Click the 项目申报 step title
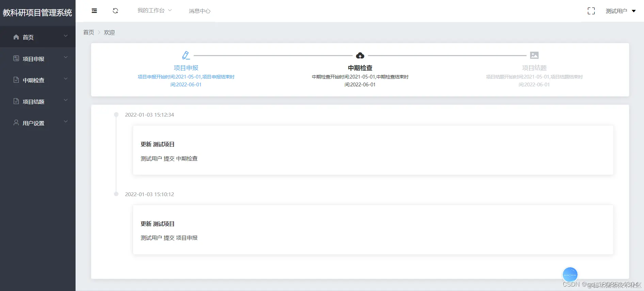644x291 pixels. [186, 68]
